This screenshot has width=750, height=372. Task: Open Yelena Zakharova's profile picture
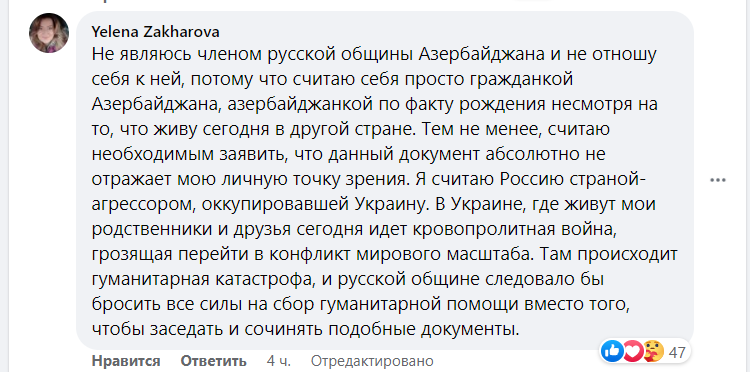point(49,33)
